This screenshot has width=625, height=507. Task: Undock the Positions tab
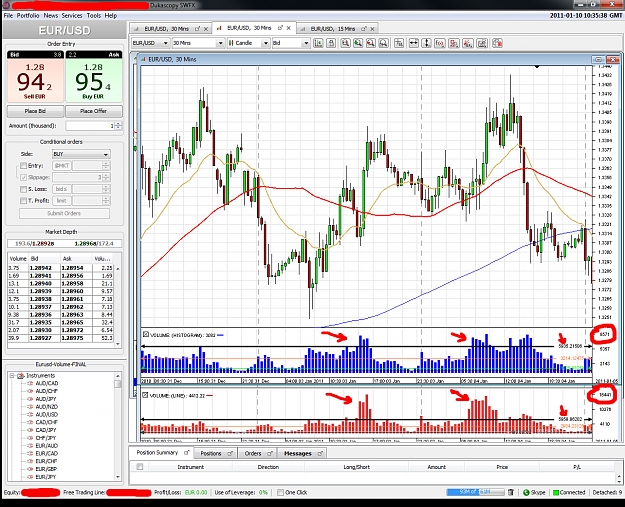(230, 454)
